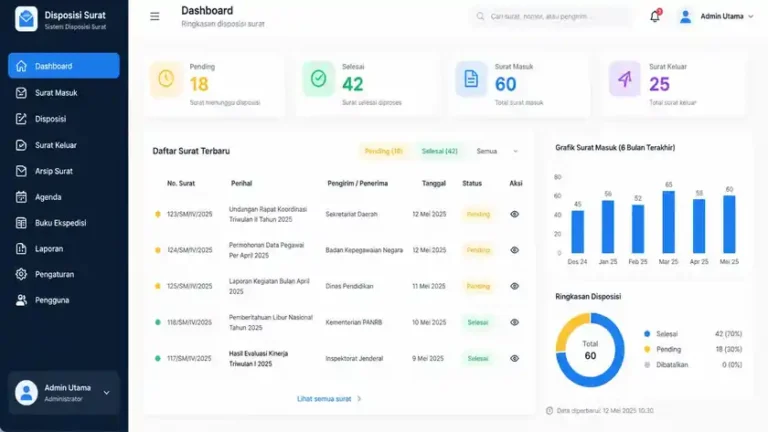The height and width of the screenshot is (432, 768).
Task: Click Selesai badge for Kementerian PANRB row
Action: (478, 322)
